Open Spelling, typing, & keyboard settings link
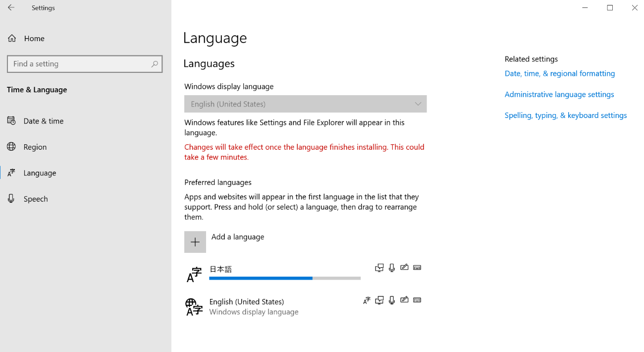 point(566,115)
